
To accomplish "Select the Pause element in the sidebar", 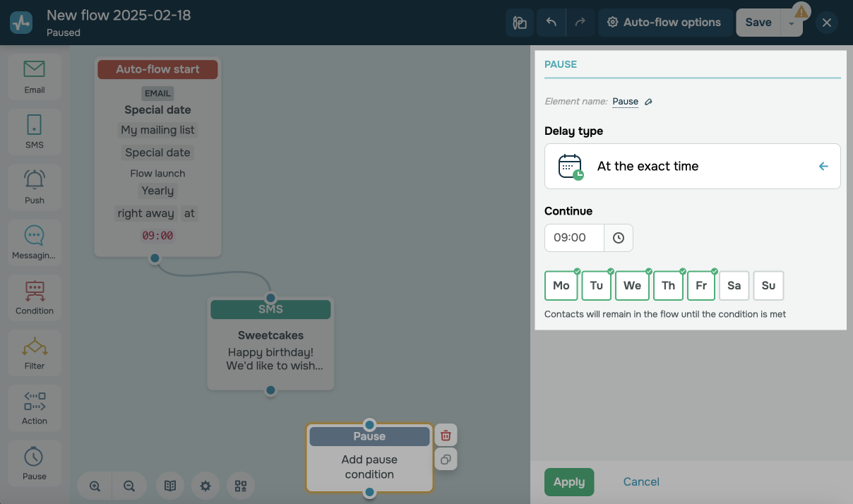I will pos(34,462).
